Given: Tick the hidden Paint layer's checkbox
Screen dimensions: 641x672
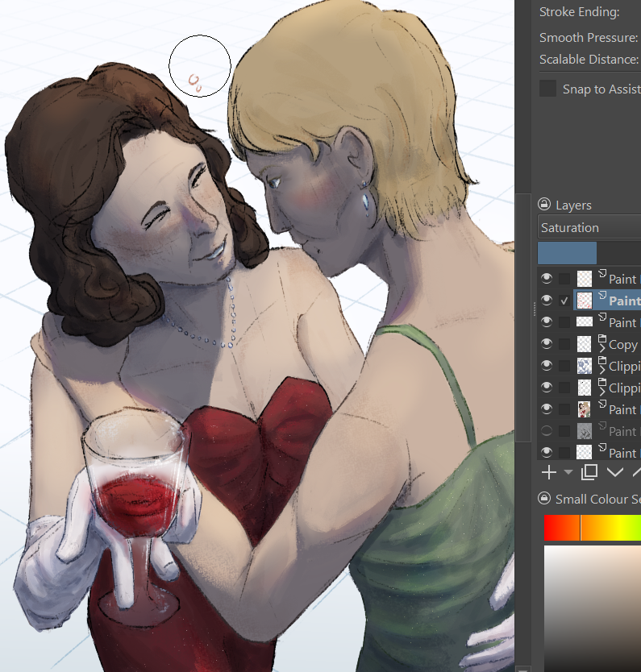Looking at the screenshot, I should 564,431.
